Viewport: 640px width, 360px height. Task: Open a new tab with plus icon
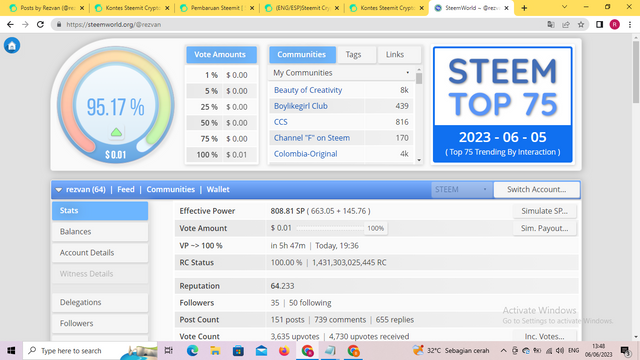pyautogui.click(x=524, y=8)
